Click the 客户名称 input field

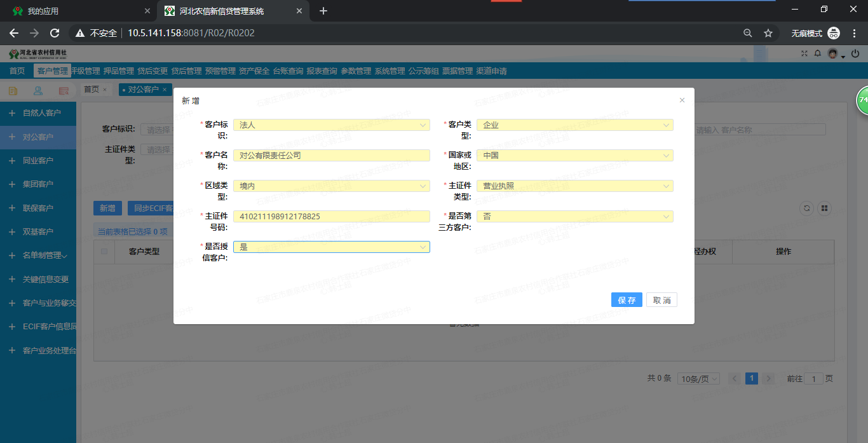click(x=331, y=156)
